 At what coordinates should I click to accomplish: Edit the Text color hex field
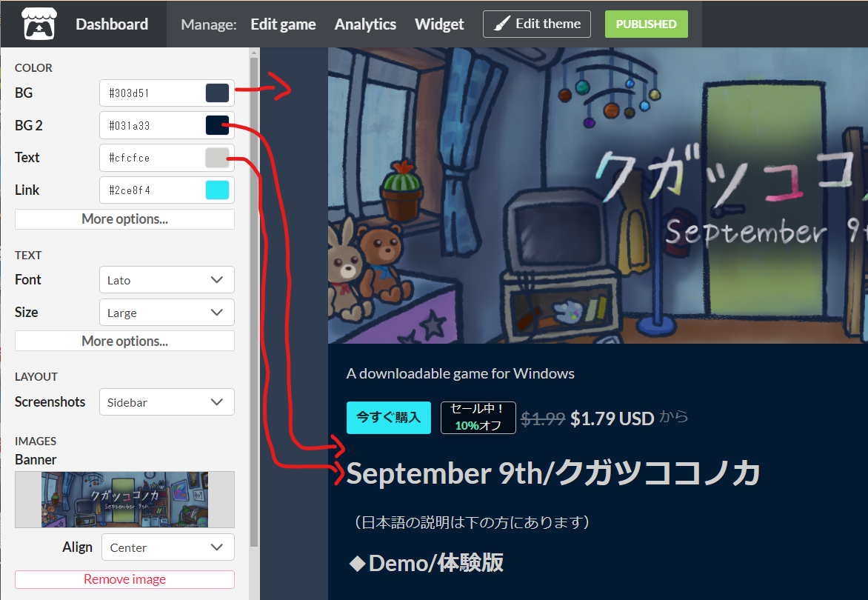point(153,158)
